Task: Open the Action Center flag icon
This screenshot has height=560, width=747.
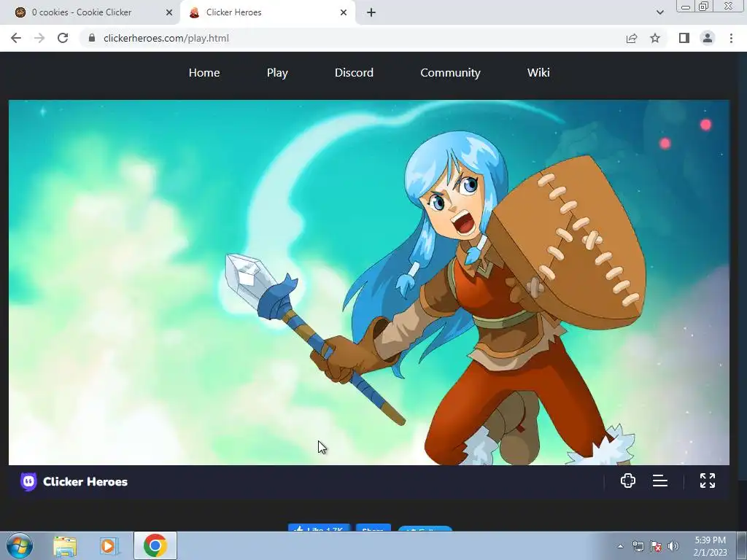Action: [x=656, y=547]
